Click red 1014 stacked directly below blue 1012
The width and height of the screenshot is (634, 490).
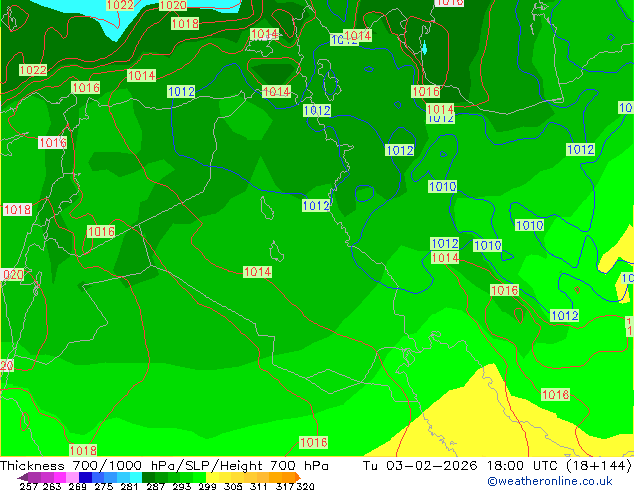click(445, 258)
